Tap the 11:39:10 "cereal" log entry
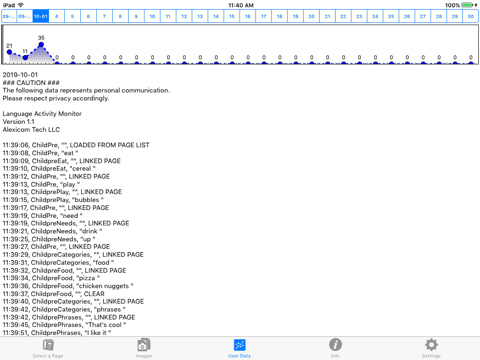Image resolution: width=480 pixels, height=360 pixels. [49, 168]
